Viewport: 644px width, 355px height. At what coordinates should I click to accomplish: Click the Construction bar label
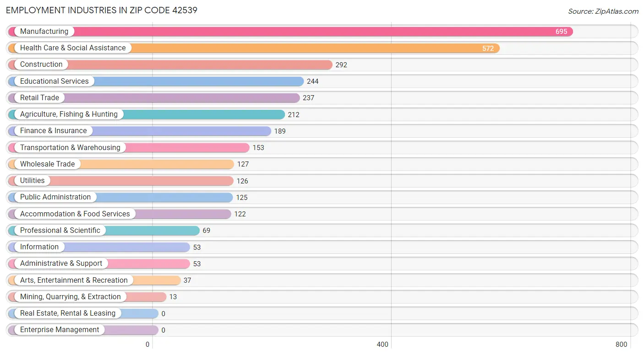pyautogui.click(x=41, y=65)
